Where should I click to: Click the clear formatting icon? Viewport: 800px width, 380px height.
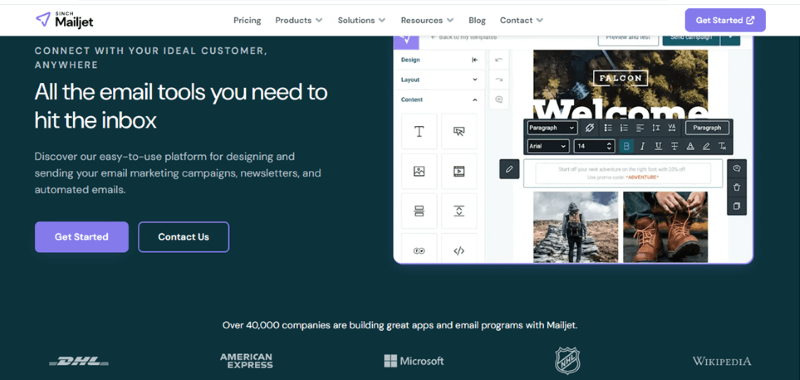(x=722, y=146)
